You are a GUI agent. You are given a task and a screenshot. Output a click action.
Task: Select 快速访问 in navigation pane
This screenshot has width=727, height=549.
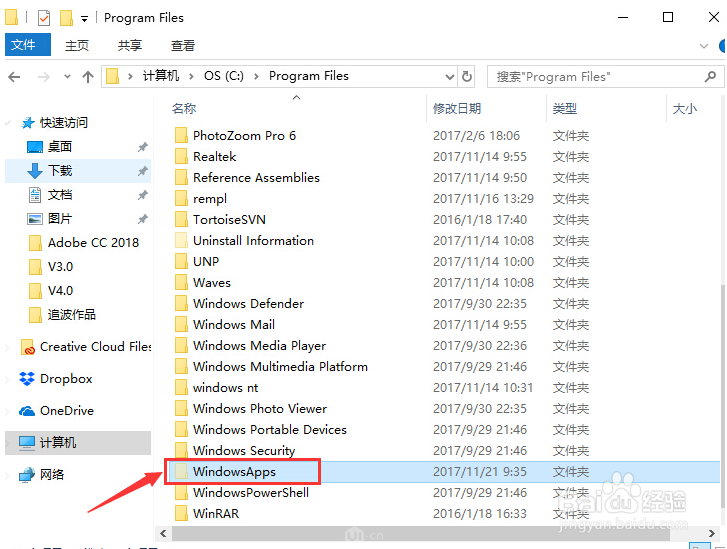click(x=64, y=123)
